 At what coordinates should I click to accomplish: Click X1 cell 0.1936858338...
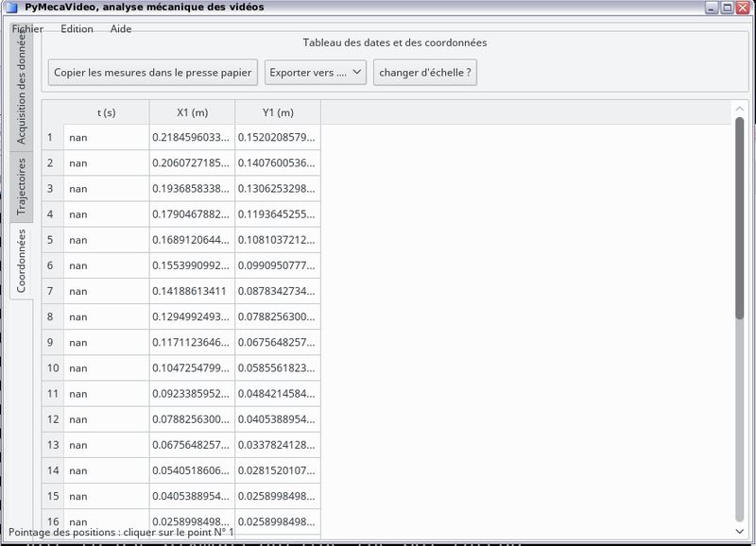click(x=193, y=188)
